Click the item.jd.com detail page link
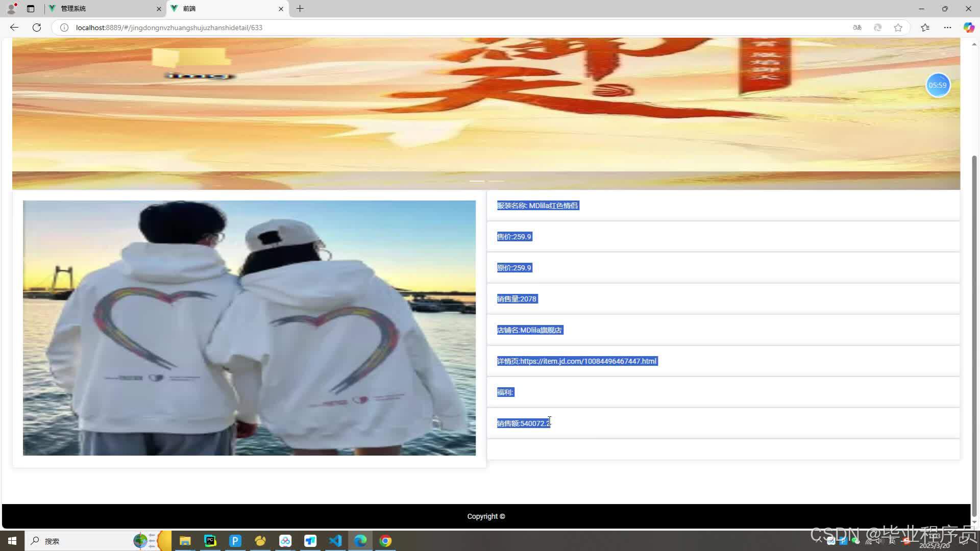This screenshot has height=551, width=980. [x=588, y=361]
